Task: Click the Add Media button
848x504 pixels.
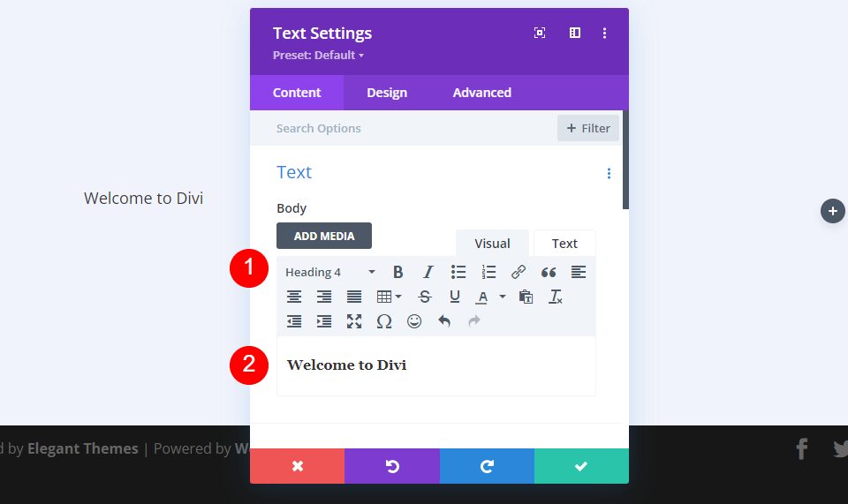Action: pyautogui.click(x=324, y=236)
